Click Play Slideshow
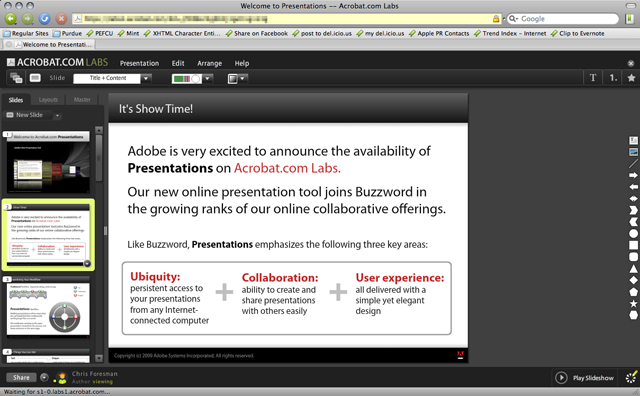 (x=584, y=378)
